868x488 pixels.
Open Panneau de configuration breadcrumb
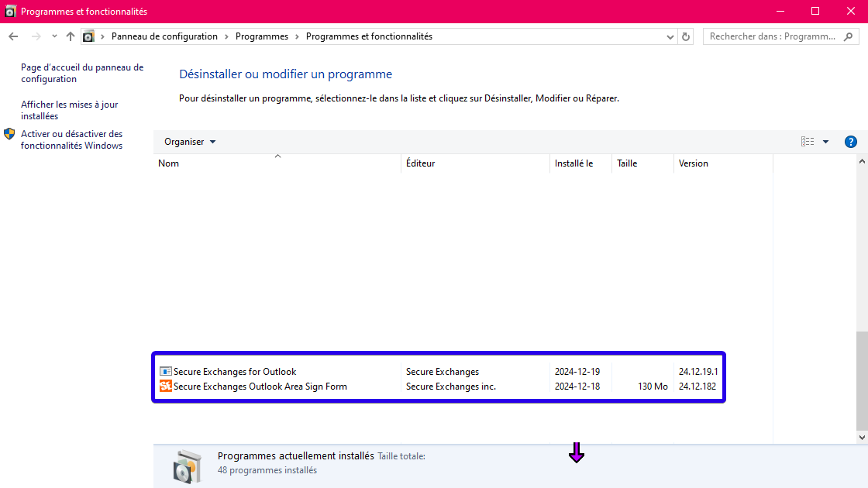(164, 36)
